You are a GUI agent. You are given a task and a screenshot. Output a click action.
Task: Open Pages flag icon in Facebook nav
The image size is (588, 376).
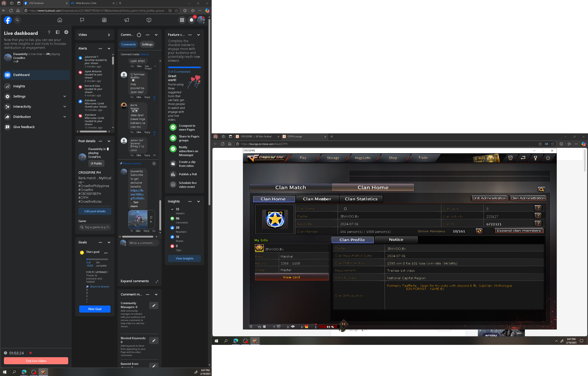coord(82,20)
